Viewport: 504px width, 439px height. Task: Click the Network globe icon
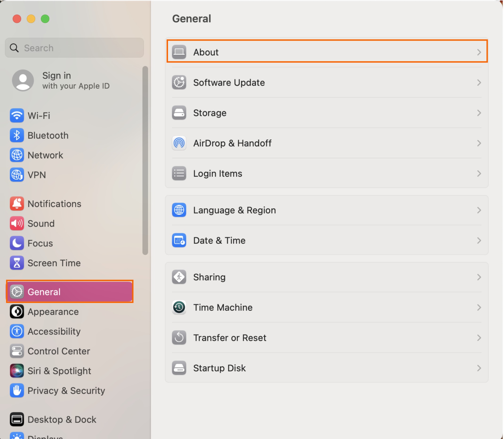click(17, 155)
